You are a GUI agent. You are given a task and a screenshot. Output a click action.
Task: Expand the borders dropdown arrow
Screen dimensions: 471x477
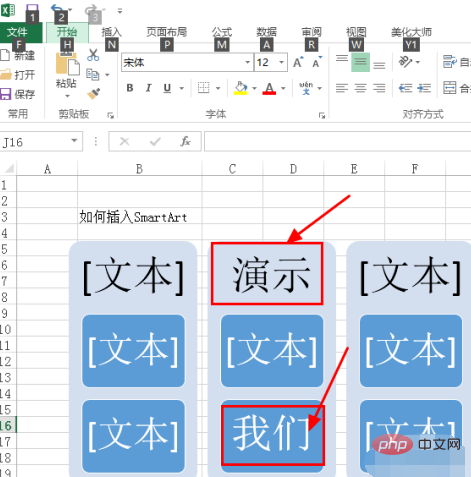[x=218, y=88]
